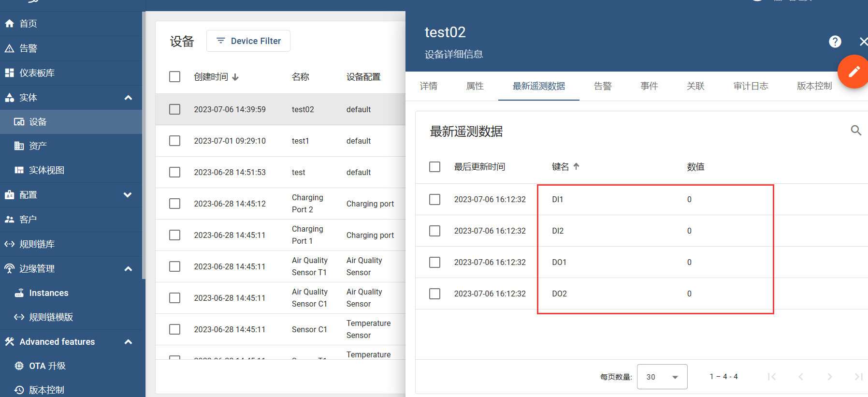Screen dimensions: 868x397
Task: Click the Device Filter button
Action: click(x=248, y=41)
